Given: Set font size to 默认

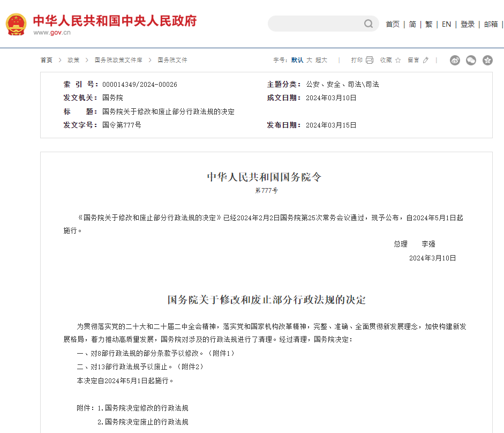Looking at the screenshot, I should point(297,60).
